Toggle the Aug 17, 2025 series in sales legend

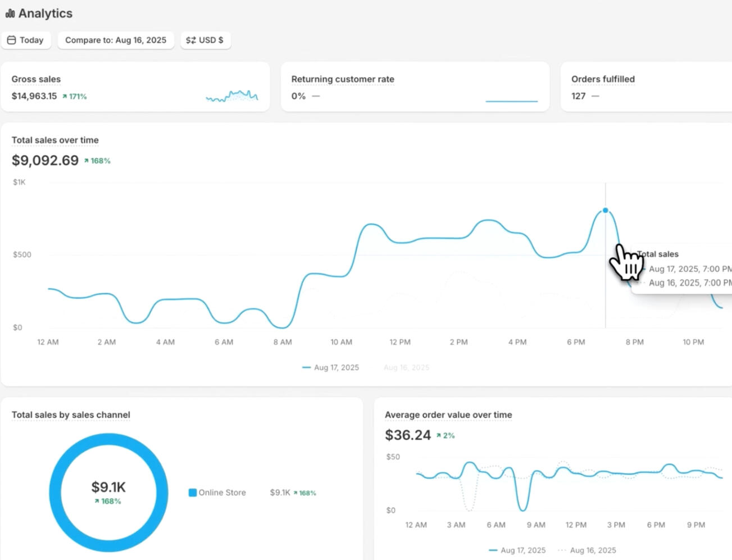pos(330,367)
